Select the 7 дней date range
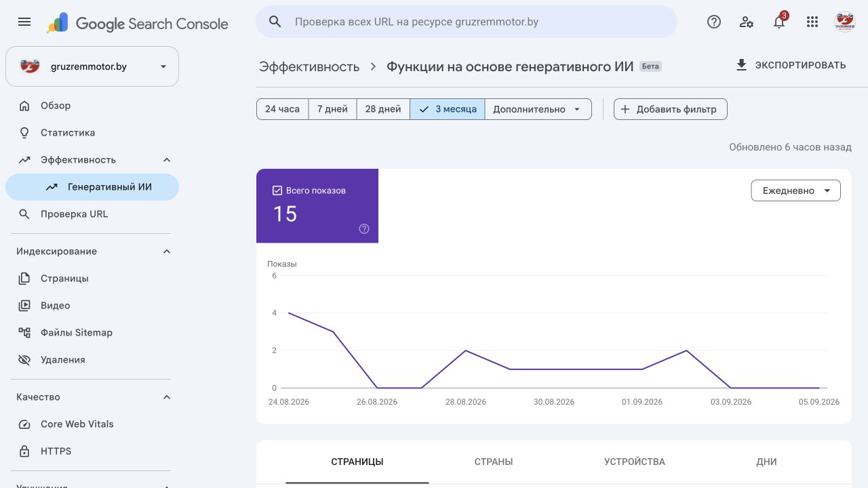868x488 pixels. coord(332,109)
